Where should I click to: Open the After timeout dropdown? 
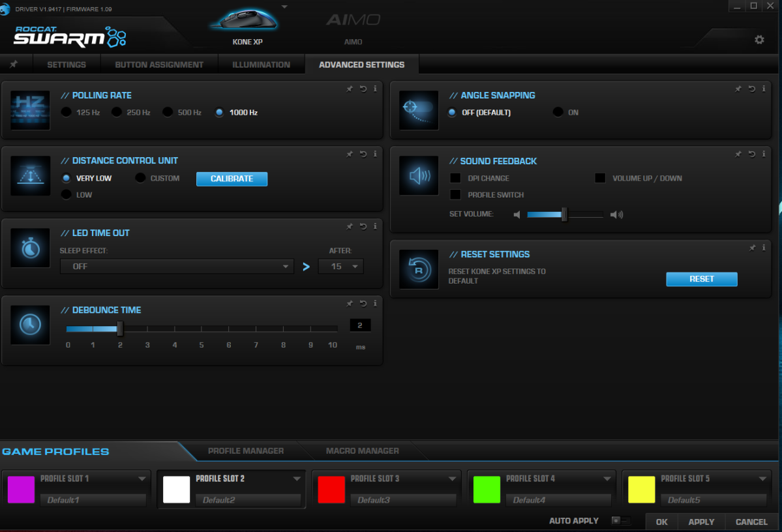340,266
